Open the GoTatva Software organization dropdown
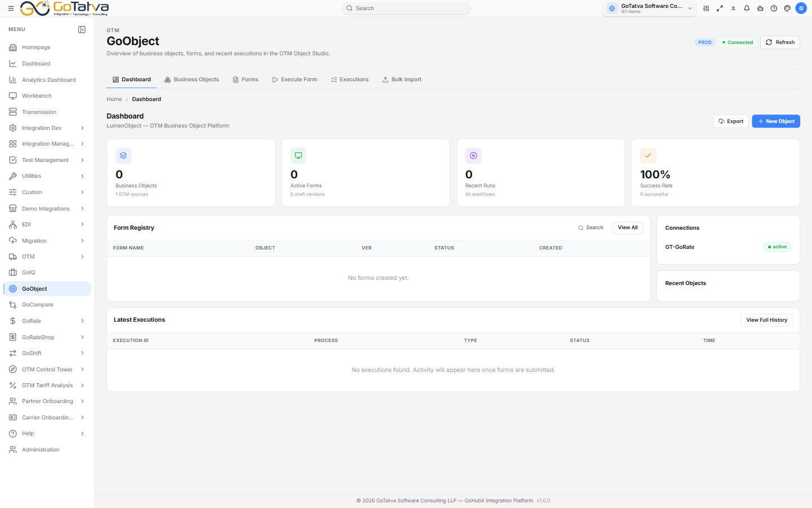The width and height of the screenshot is (812, 508). click(650, 8)
